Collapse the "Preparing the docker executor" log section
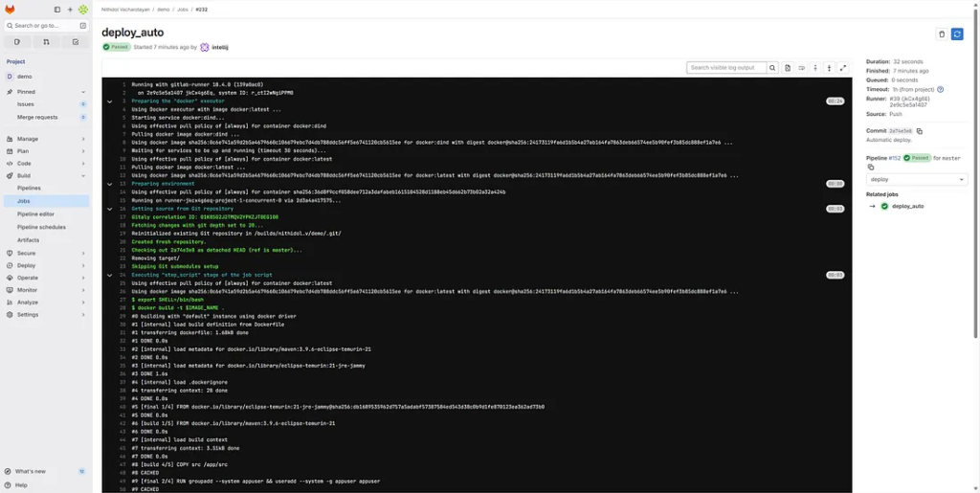The image size is (980, 493). tap(110, 101)
